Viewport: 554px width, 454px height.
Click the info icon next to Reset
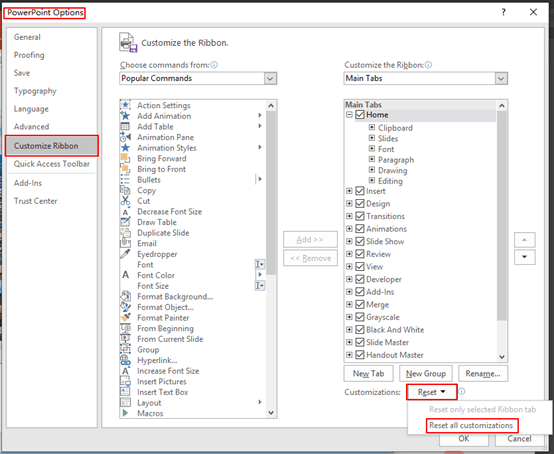(462, 391)
